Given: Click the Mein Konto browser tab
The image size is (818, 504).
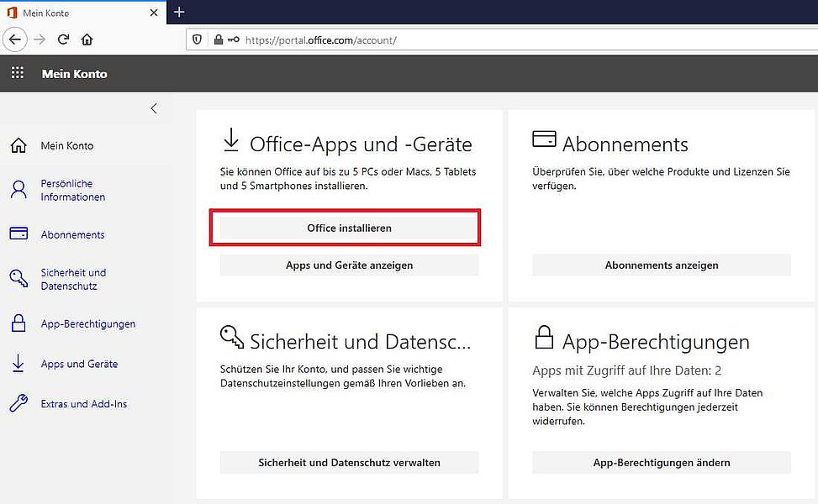Looking at the screenshot, I should coord(83,13).
